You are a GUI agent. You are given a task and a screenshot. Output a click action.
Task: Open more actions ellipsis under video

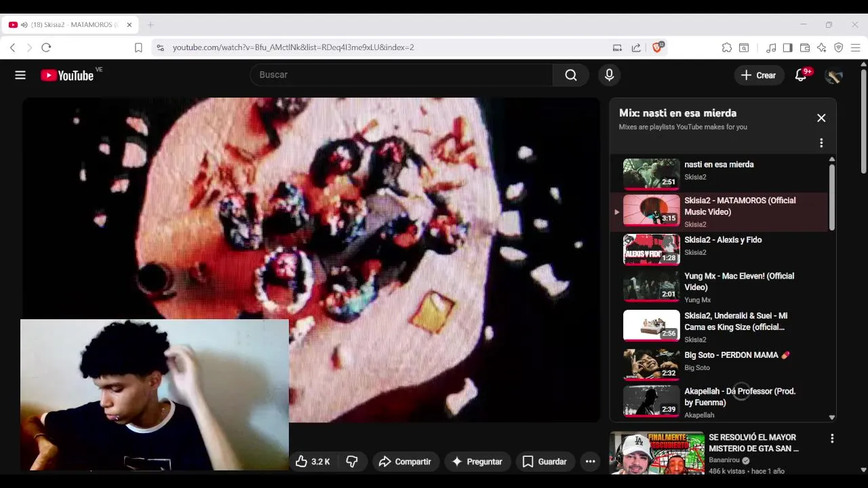[x=590, y=462]
